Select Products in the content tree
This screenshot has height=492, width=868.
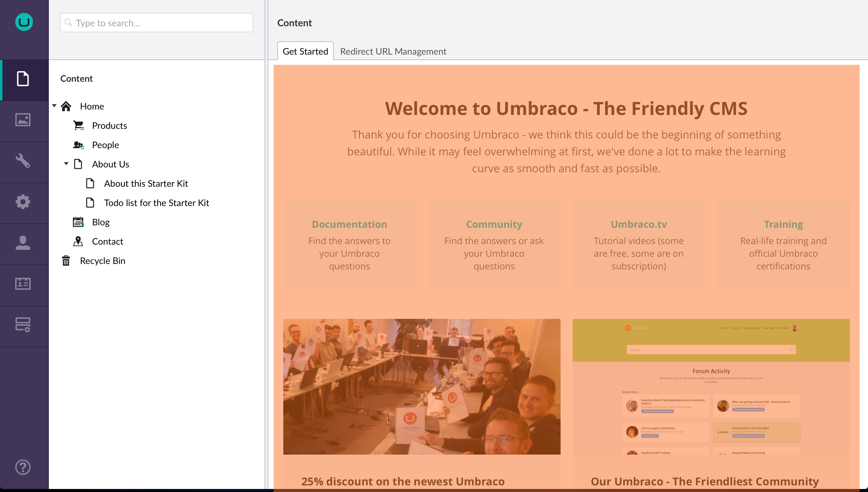point(109,125)
